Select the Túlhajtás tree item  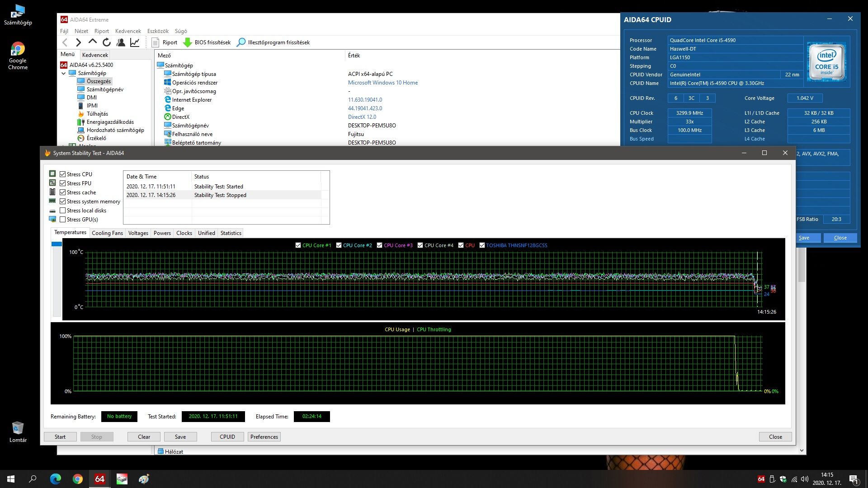click(x=97, y=114)
